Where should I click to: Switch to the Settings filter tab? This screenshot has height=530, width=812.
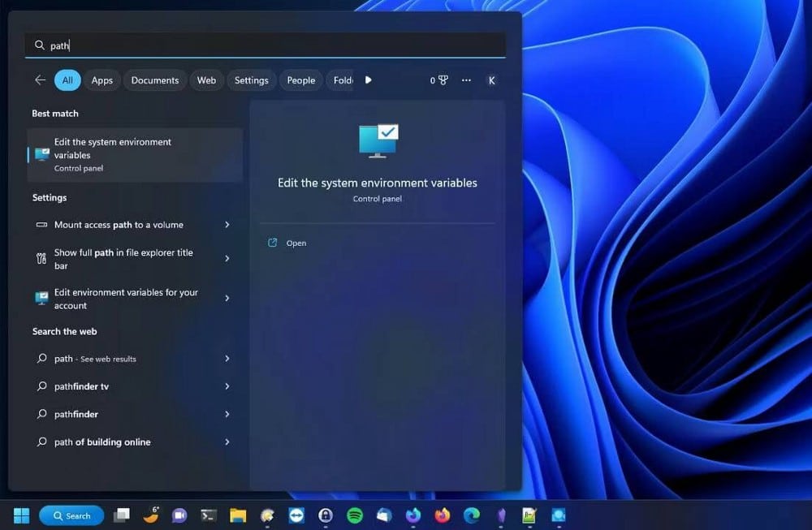251,80
